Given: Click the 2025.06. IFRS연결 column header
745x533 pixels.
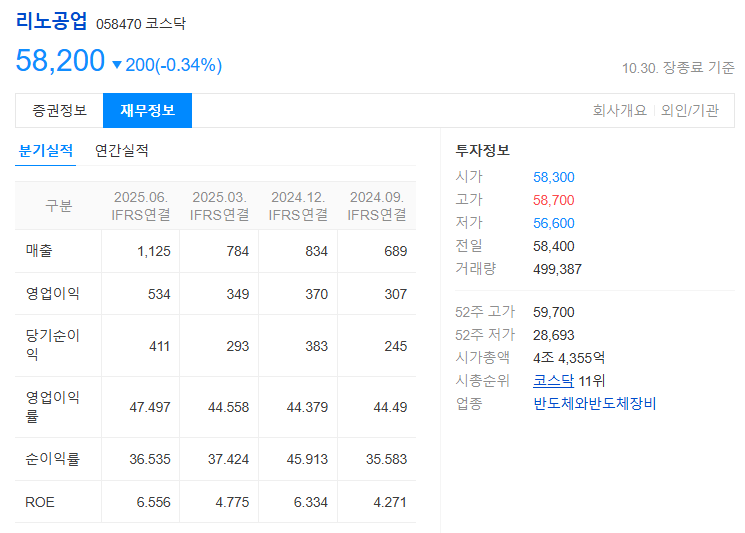Looking at the screenshot, I should tap(141, 206).
